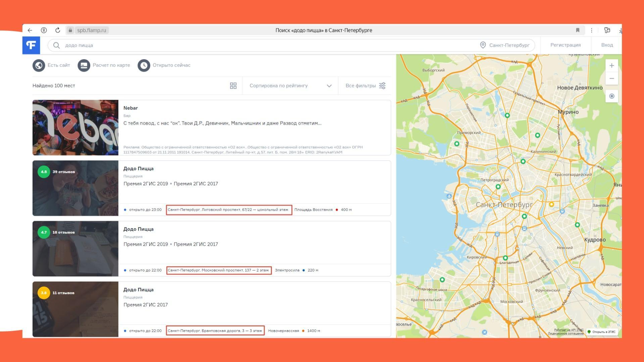Image resolution: width=644 pixels, height=362 pixels.
Task: Toggle the 'Расчет по карте' filter
Action: click(x=104, y=65)
